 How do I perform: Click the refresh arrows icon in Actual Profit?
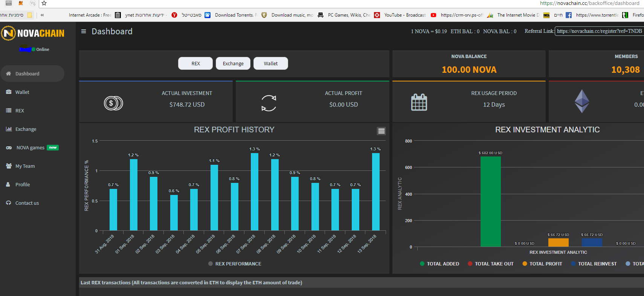pyautogui.click(x=269, y=103)
